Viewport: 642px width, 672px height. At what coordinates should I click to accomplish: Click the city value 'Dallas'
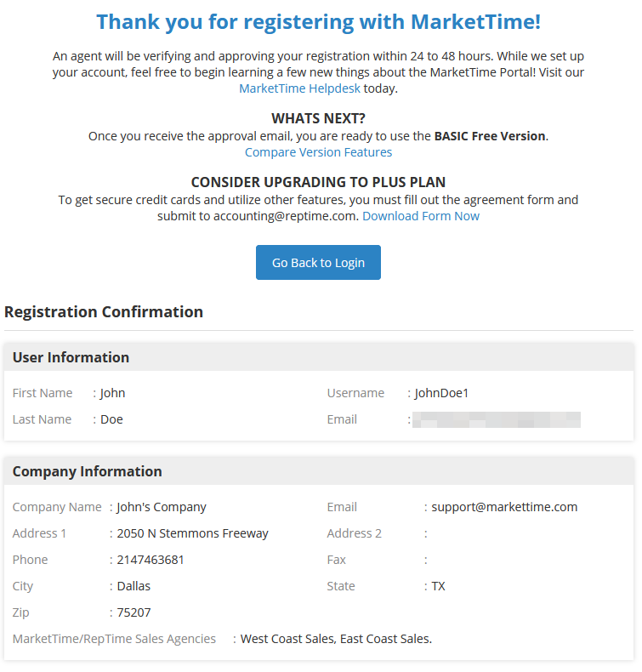click(x=134, y=586)
